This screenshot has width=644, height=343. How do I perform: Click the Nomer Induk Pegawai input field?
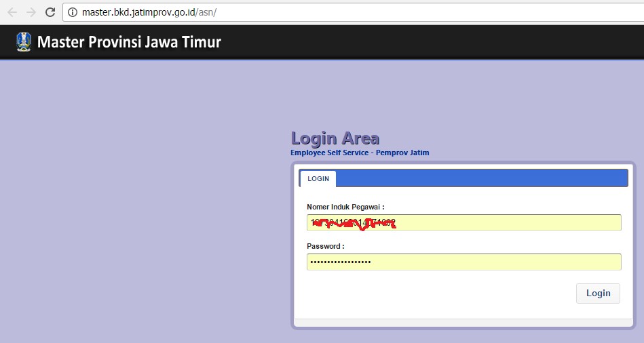click(x=463, y=222)
